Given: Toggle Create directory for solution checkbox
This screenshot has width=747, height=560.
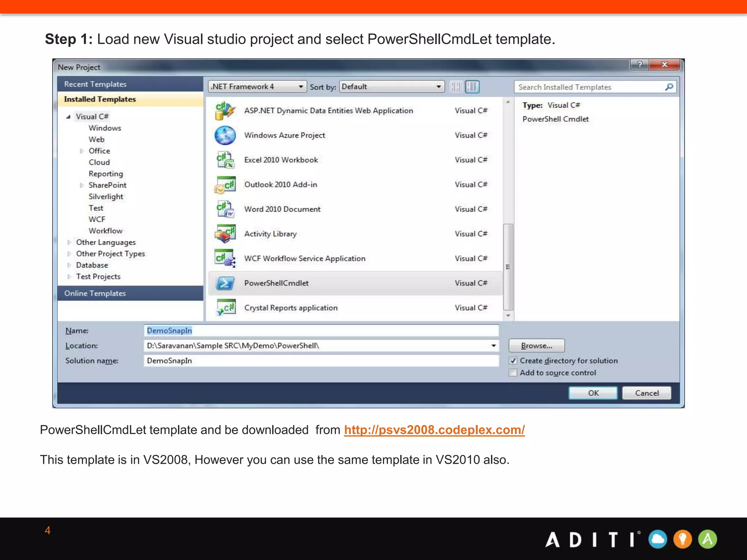Looking at the screenshot, I should pos(513,361).
